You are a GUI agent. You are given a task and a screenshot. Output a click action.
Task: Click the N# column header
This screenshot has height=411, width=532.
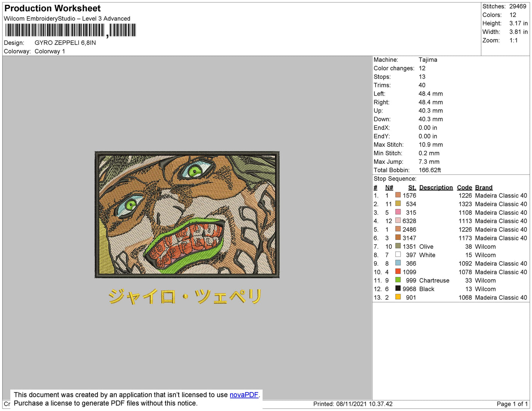coord(389,187)
